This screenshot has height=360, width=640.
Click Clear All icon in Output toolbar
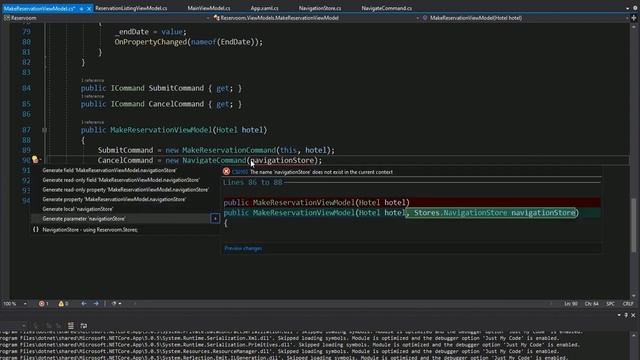pyautogui.click(x=71, y=325)
